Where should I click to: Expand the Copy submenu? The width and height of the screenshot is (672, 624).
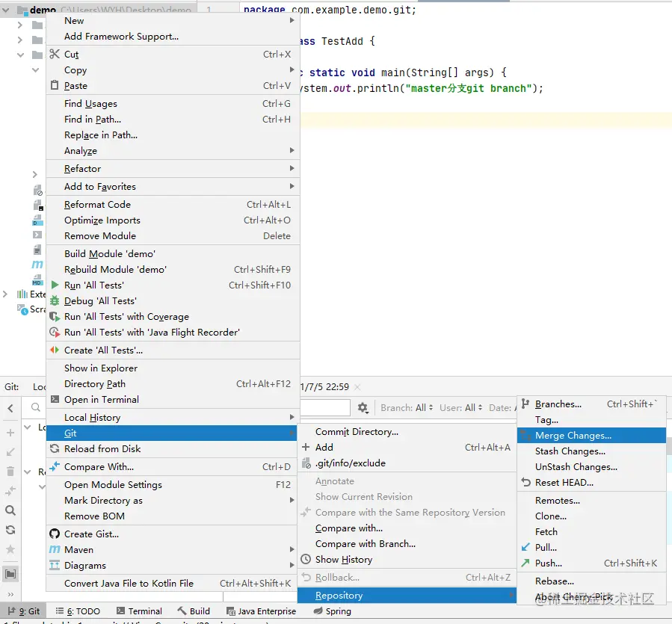[292, 69]
